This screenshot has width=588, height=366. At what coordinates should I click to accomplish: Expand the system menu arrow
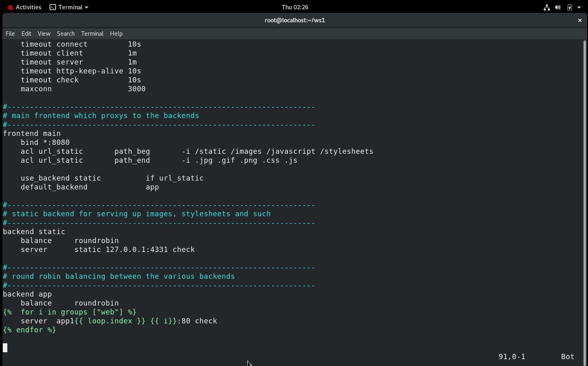579,7
